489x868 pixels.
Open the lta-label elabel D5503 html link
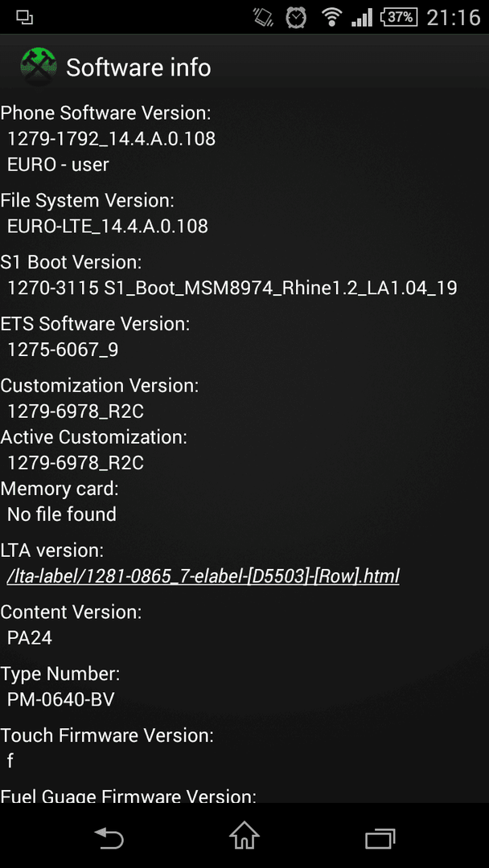203,575
